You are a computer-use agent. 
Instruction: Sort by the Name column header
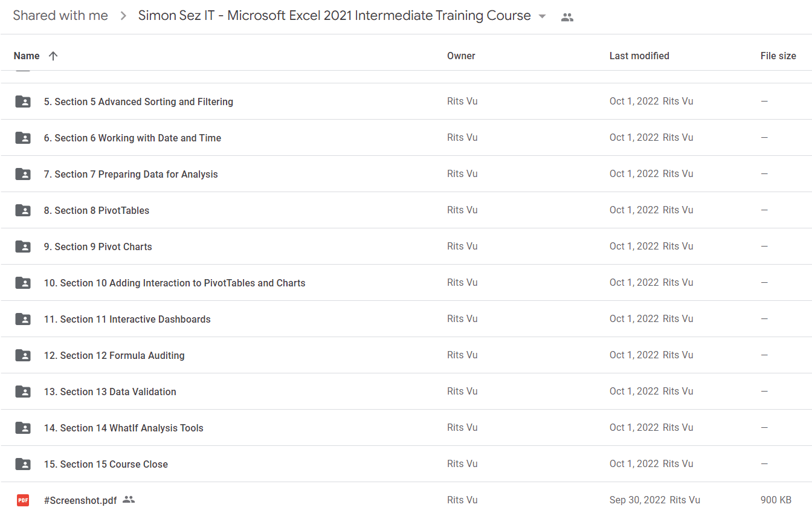tap(27, 56)
